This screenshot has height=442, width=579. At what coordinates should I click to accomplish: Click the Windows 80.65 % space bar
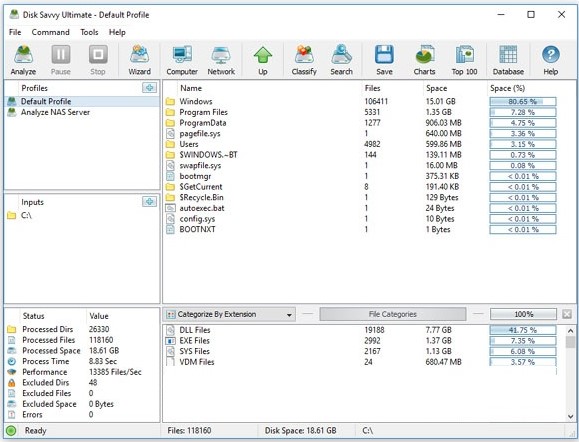coord(523,102)
